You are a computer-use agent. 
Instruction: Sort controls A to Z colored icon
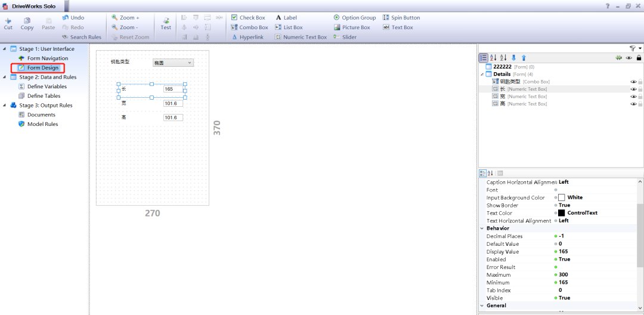494,58
